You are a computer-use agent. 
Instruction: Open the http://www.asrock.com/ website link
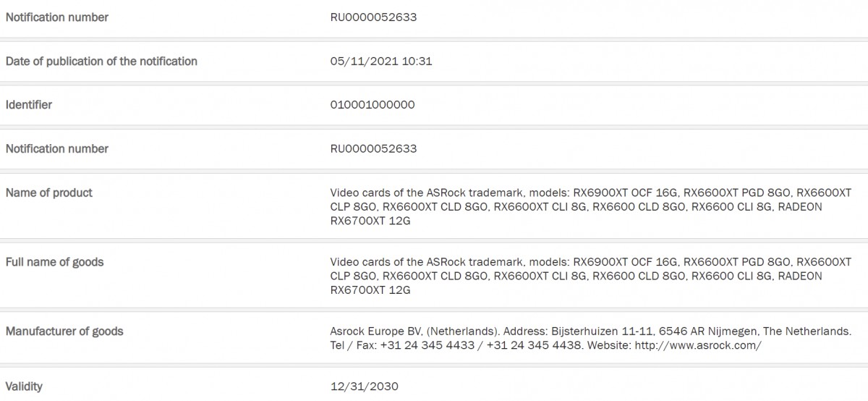click(x=697, y=346)
